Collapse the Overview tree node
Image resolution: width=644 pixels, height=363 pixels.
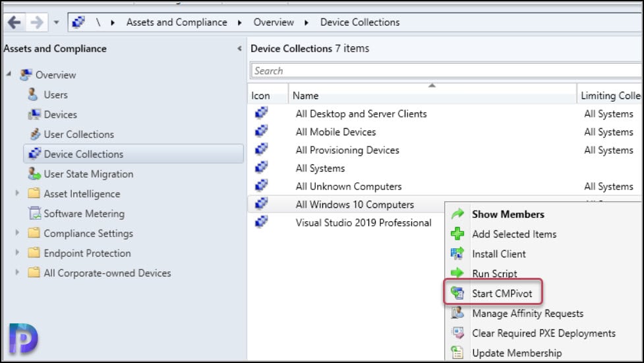pos(9,74)
